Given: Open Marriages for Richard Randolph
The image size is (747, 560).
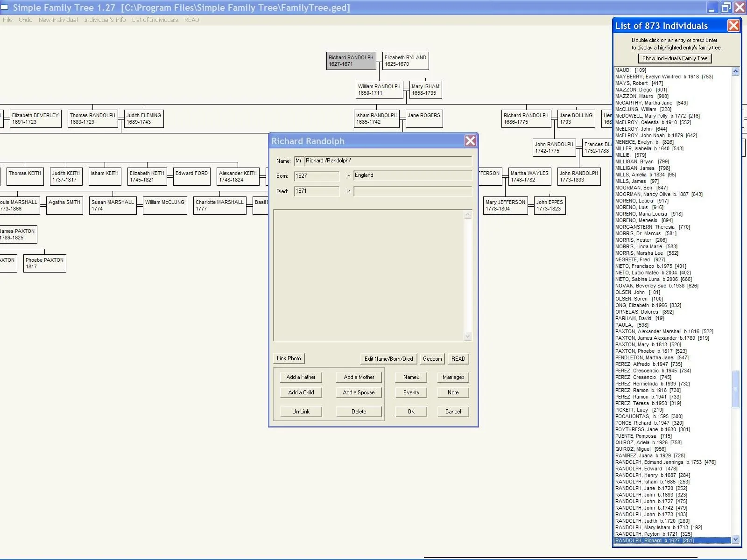Looking at the screenshot, I should pyautogui.click(x=452, y=377).
